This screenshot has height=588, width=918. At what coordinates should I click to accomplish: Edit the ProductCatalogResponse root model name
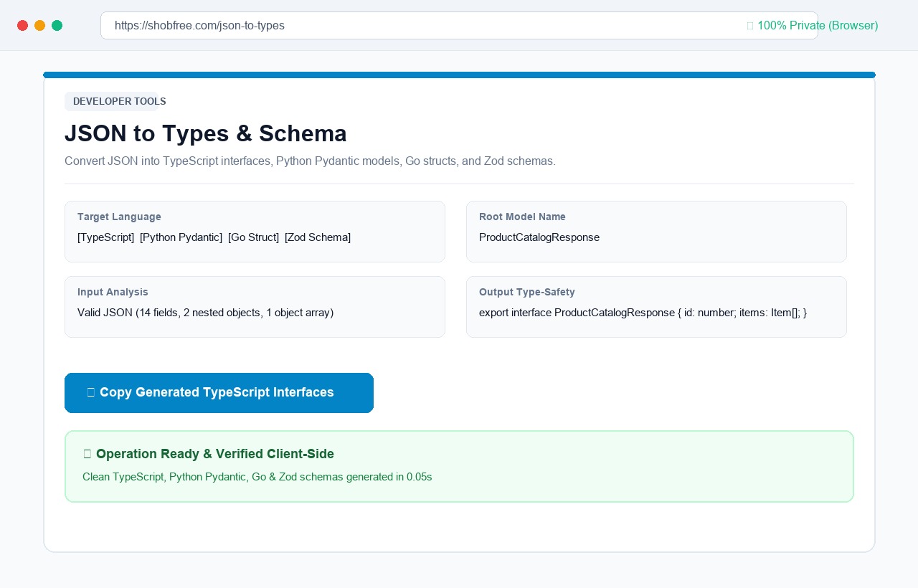(539, 237)
